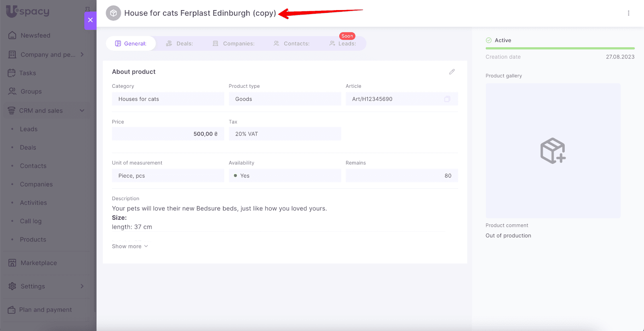Collapse the CRM and sales section
This screenshot has width=644, height=331.
pyautogui.click(x=82, y=111)
